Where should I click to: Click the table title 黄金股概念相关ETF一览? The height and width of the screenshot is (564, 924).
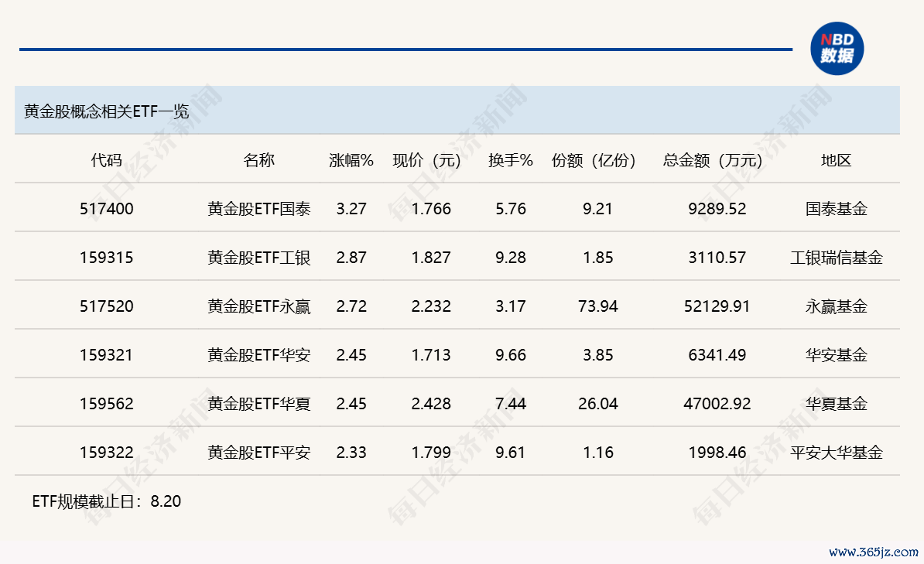(x=107, y=111)
